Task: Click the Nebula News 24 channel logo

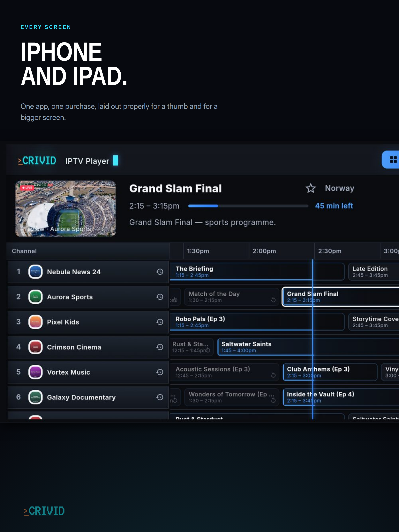Action: pos(35,272)
